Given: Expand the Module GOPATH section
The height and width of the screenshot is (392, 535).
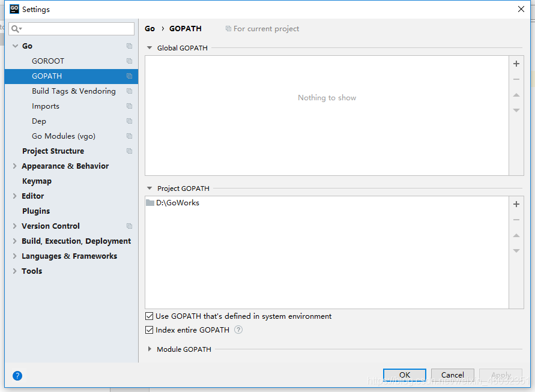Looking at the screenshot, I should (x=150, y=349).
